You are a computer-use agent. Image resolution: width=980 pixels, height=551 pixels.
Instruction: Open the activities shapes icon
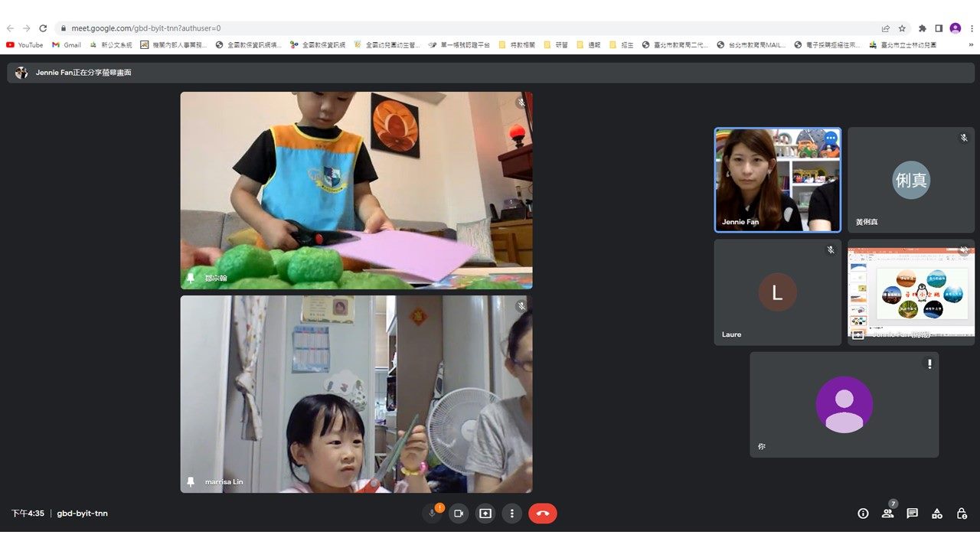tap(937, 514)
